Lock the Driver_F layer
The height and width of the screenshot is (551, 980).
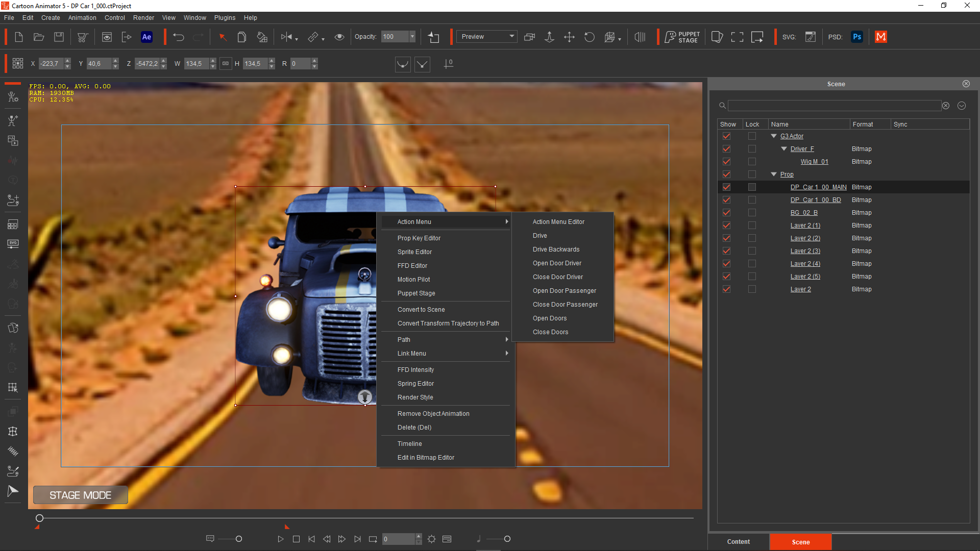[752, 149]
